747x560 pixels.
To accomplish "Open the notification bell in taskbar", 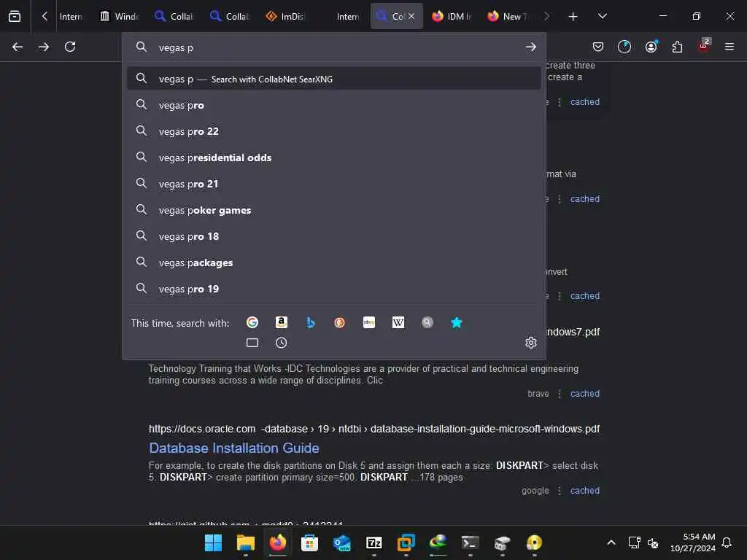I will click(727, 542).
